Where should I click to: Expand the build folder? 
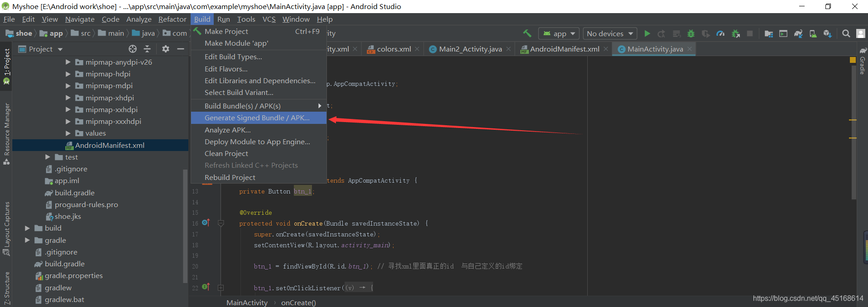27,228
